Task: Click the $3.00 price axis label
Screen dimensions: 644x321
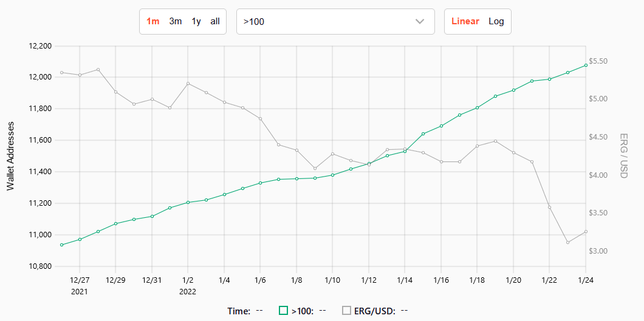Action: 598,251
